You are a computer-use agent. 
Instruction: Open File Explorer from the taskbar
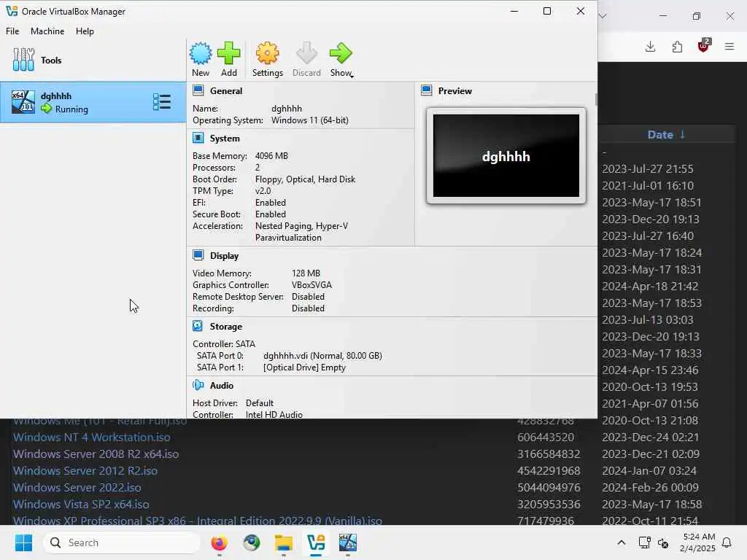tap(284, 542)
